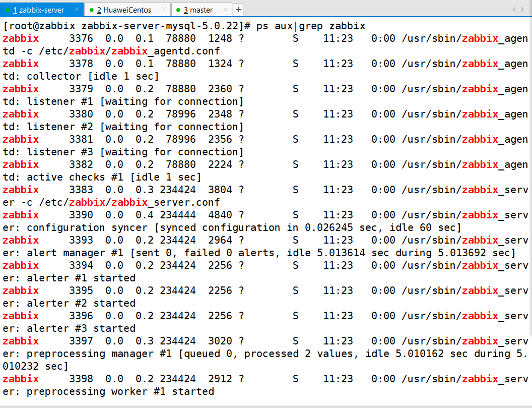Click 'alerter #1 started' text
This screenshot has width=532, height=408.
[81, 278]
